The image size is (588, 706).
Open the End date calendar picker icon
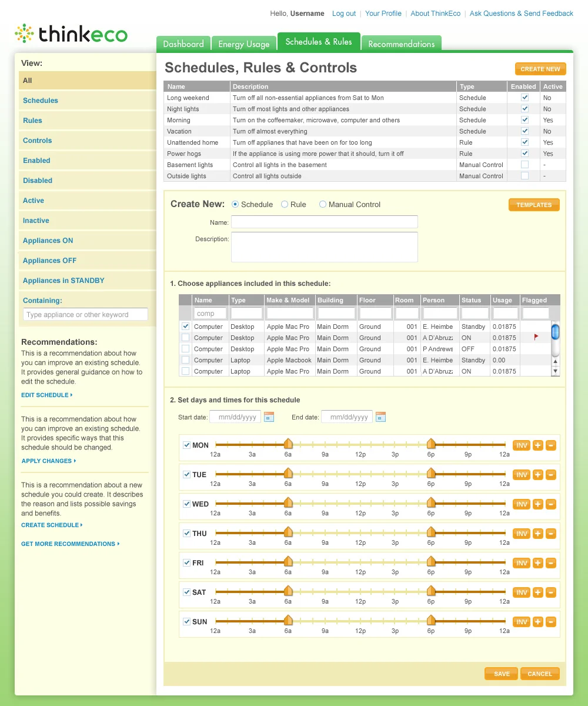[x=380, y=417]
